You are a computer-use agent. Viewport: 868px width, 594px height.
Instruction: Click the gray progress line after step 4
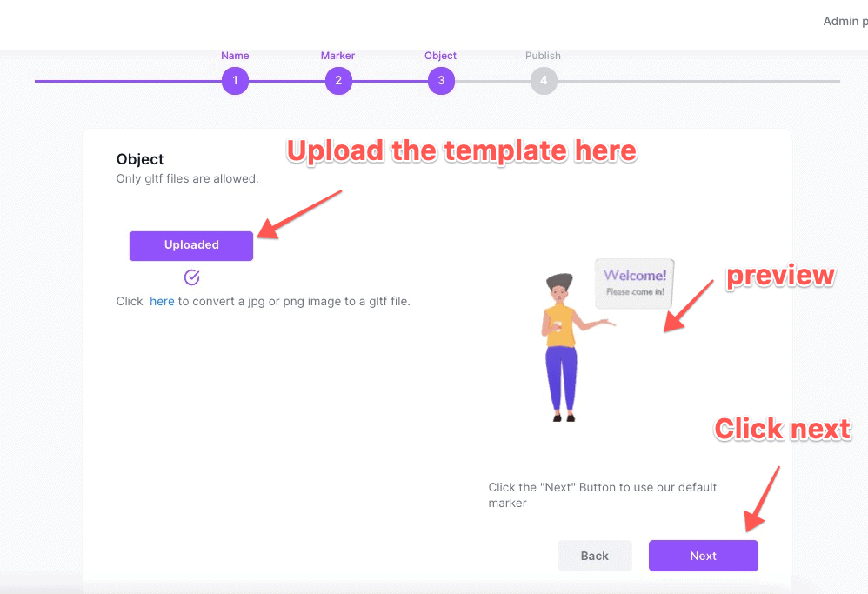(698, 82)
